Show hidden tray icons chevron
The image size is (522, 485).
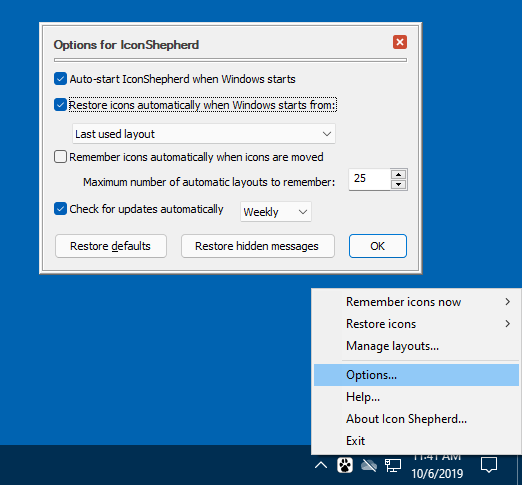tap(321, 465)
